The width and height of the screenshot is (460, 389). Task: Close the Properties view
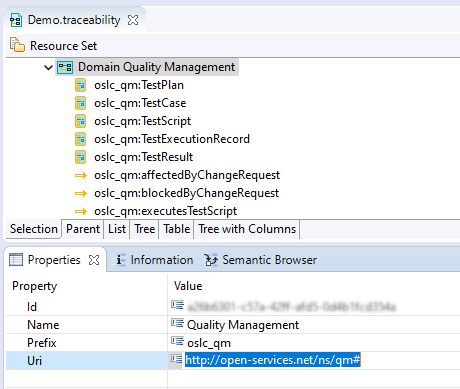[x=94, y=260]
